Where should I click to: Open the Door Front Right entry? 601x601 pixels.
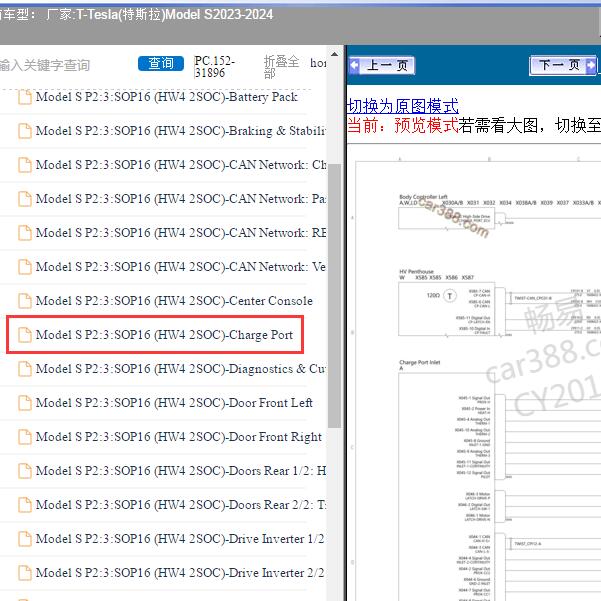(x=179, y=437)
